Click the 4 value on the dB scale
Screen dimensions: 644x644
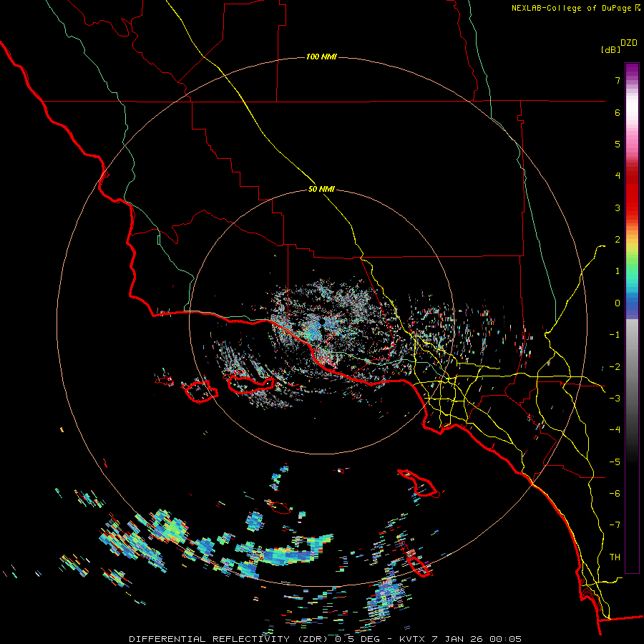pyautogui.click(x=618, y=176)
